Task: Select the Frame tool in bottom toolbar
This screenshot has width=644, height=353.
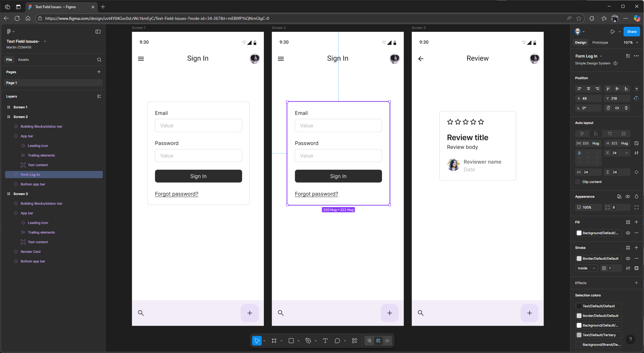Action: coord(274,341)
